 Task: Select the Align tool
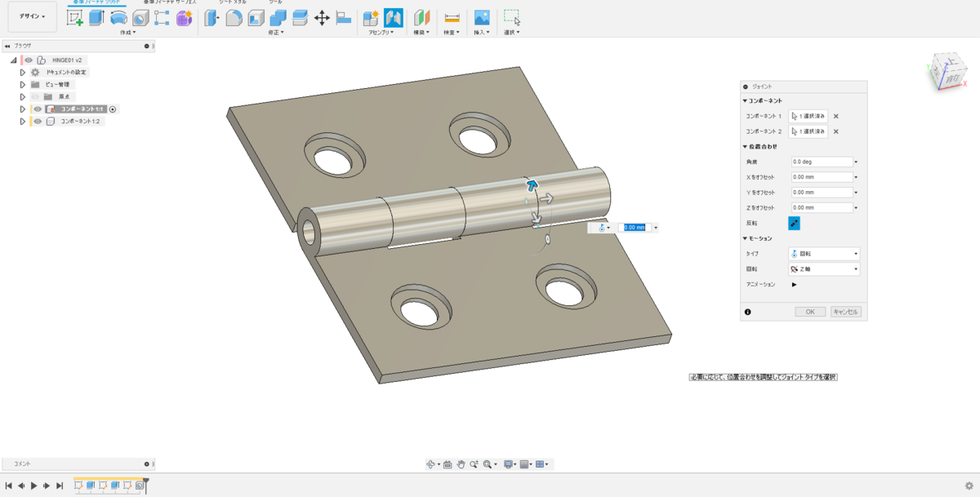point(344,18)
